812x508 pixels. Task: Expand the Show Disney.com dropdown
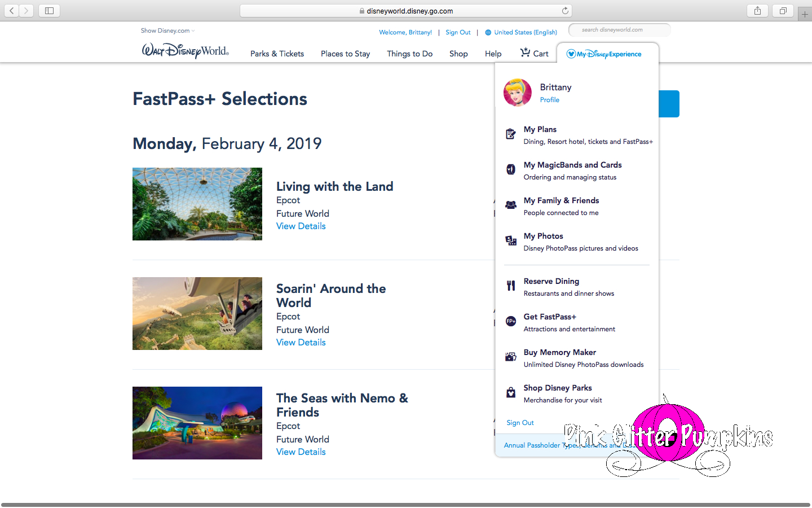(x=167, y=30)
